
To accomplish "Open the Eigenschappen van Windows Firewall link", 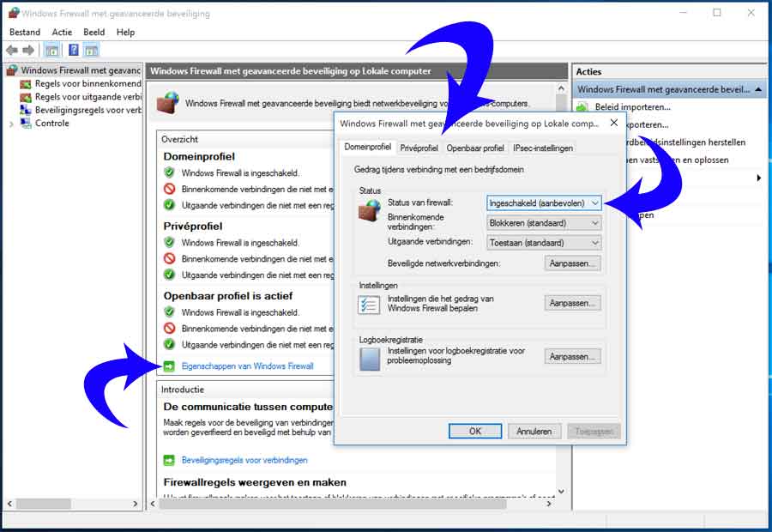I will [x=248, y=366].
